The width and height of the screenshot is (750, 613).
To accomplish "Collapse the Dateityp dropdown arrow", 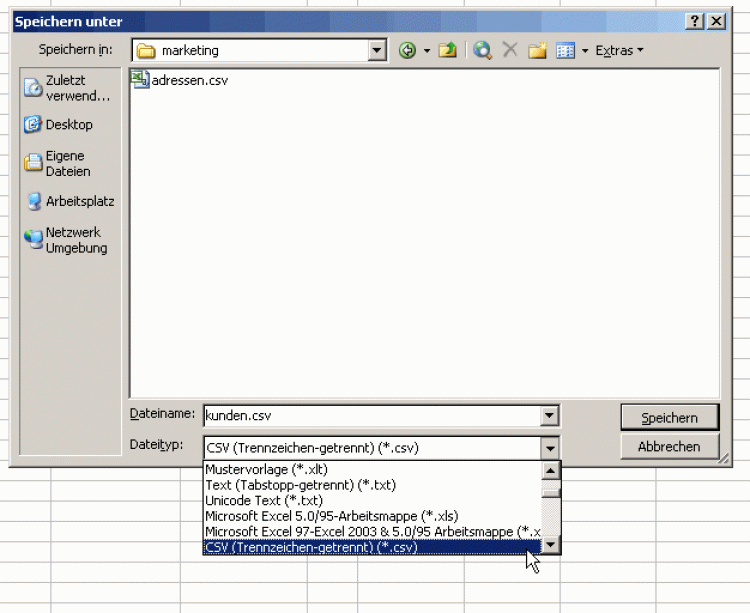I will (549, 448).
